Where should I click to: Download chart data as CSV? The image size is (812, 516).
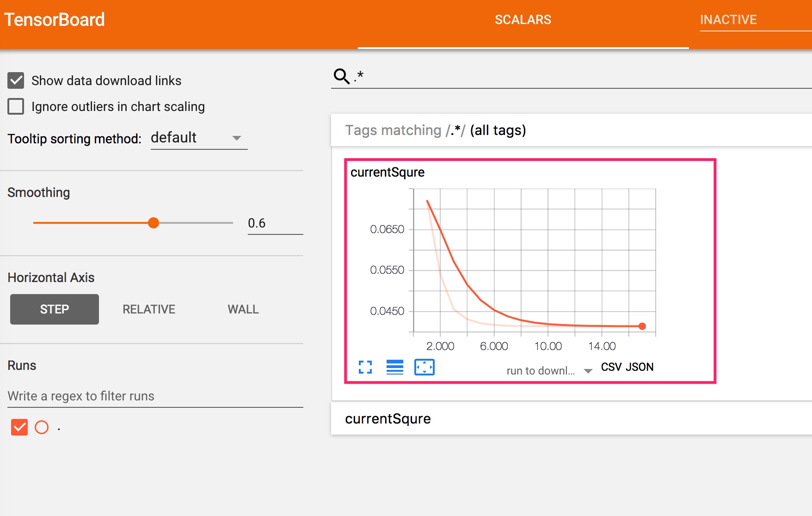pos(611,367)
